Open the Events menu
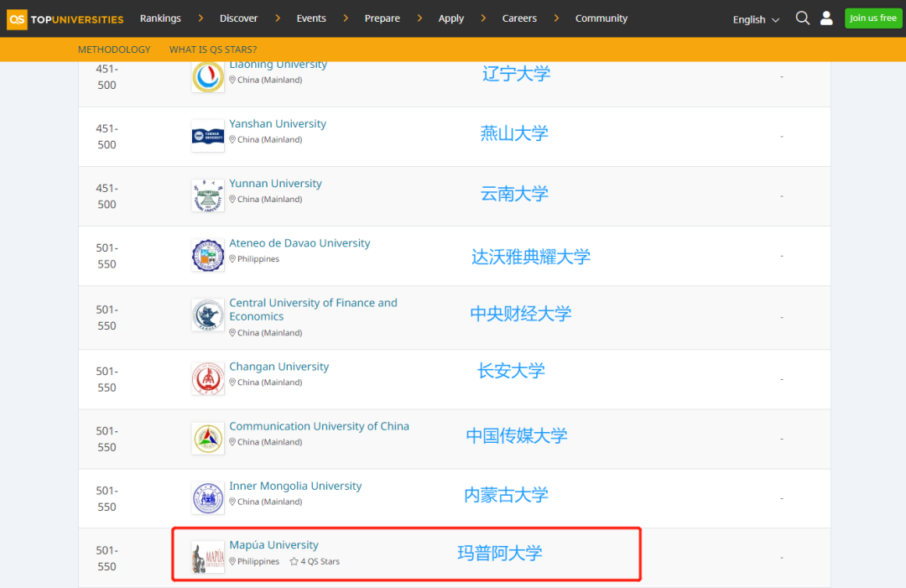Viewport: 906px width, 588px height. pos(311,18)
